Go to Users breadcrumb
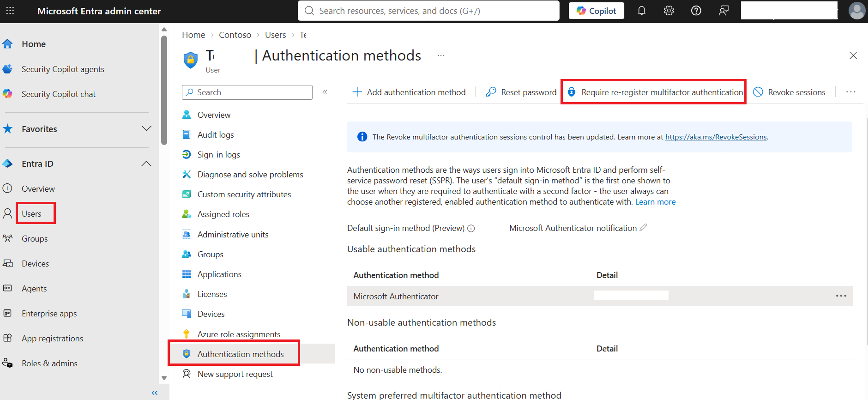 275,35
